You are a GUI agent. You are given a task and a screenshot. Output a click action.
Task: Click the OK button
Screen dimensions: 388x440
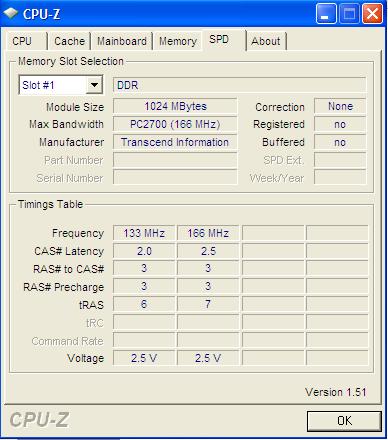344,421
